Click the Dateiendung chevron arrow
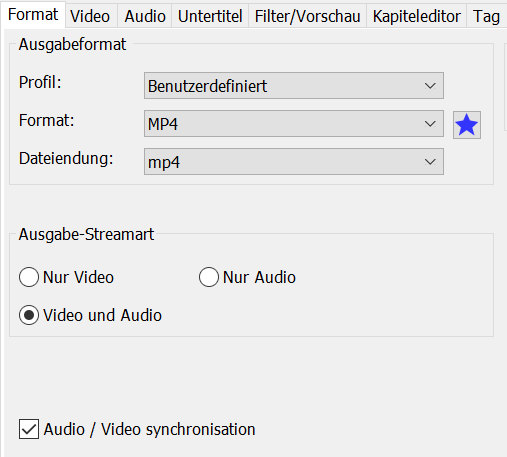 pos(430,162)
